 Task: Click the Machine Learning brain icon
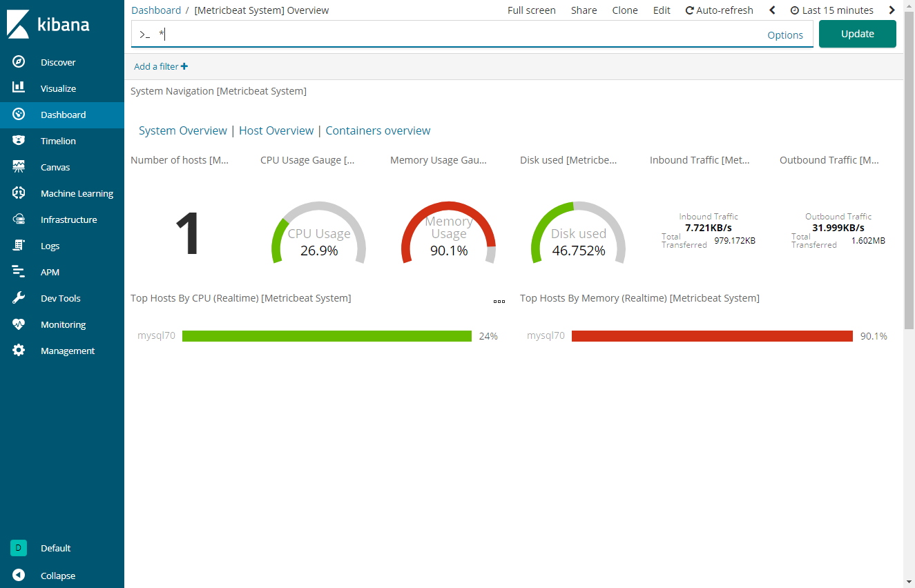pos(19,193)
